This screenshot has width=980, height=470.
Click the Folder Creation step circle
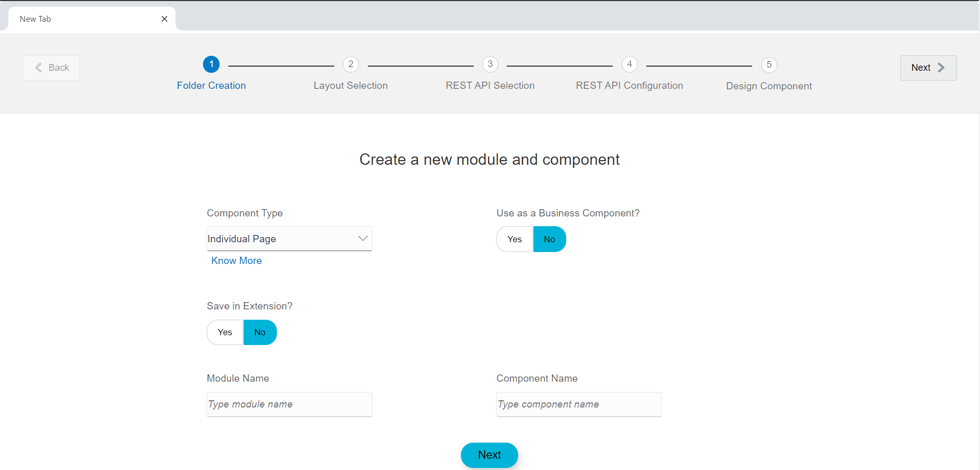click(x=211, y=64)
